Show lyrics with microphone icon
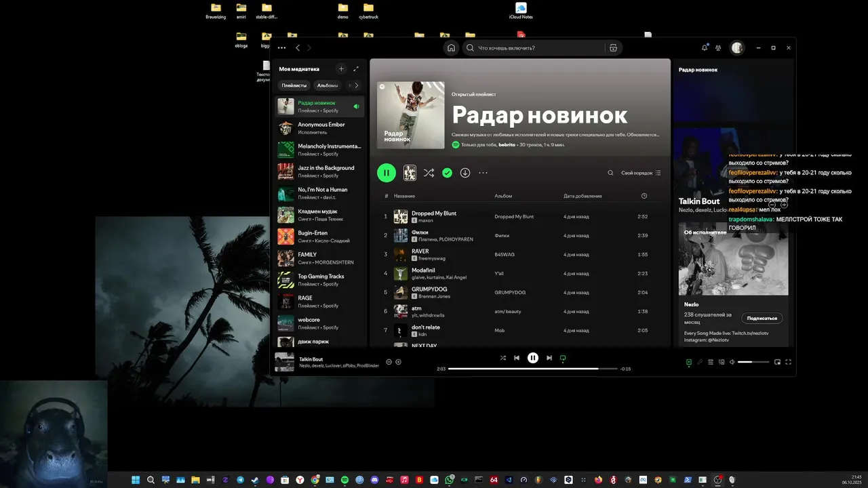 (700, 362)
